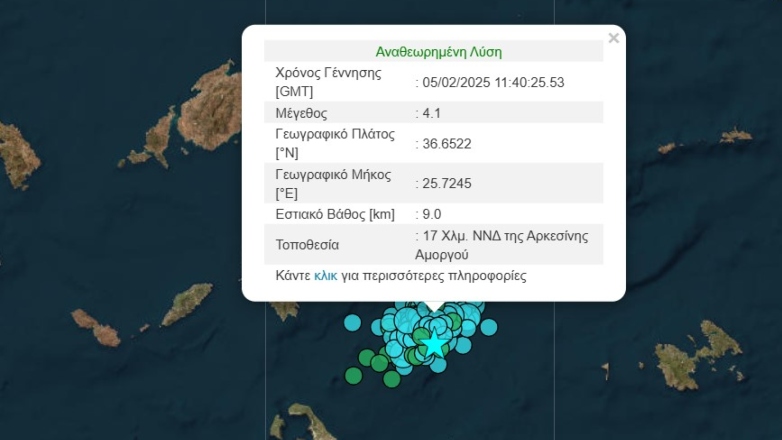782x440 pixels.
Task: Click the popup's pointer tip above the cluster
Action: click(x=434, y=307)
